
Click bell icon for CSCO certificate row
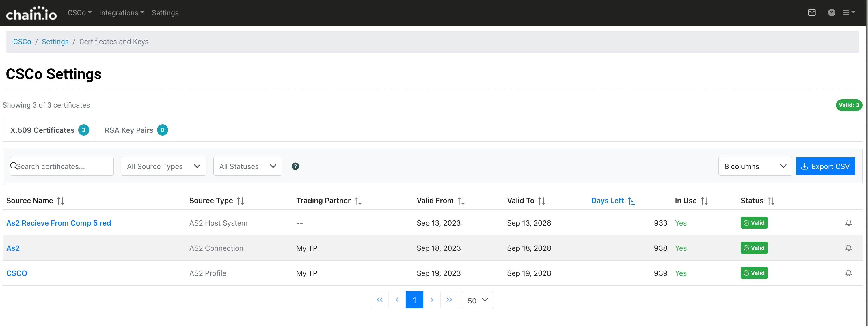point(848,273)
